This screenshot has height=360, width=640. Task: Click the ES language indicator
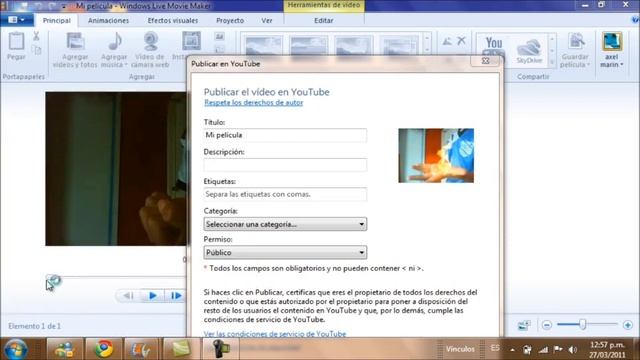[495, 348]
